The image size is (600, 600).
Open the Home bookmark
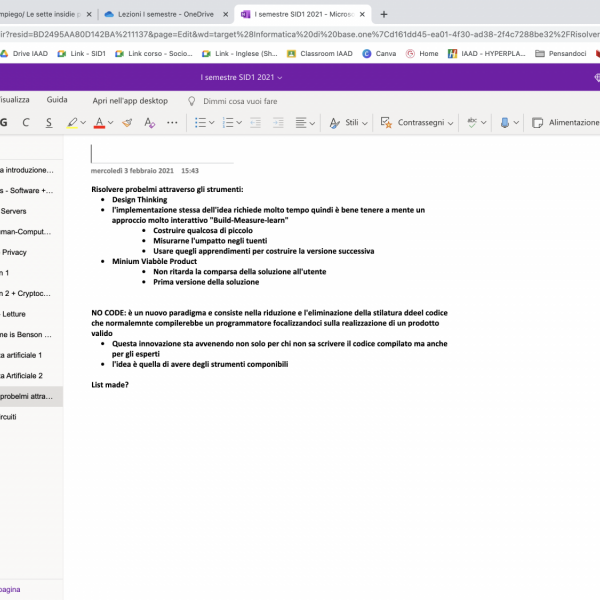pyautogui.click(x=422, y=54)
